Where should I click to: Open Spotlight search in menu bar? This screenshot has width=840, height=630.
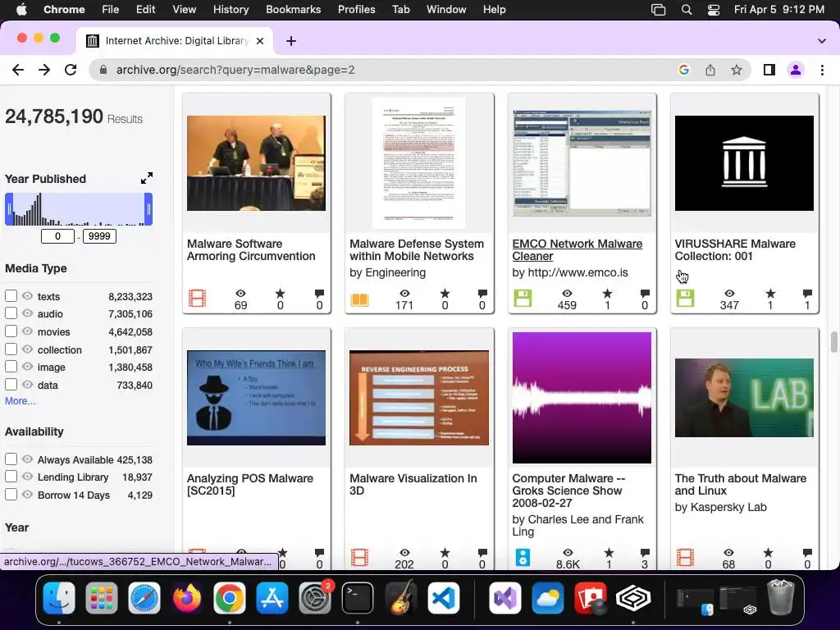coord(687,10)
